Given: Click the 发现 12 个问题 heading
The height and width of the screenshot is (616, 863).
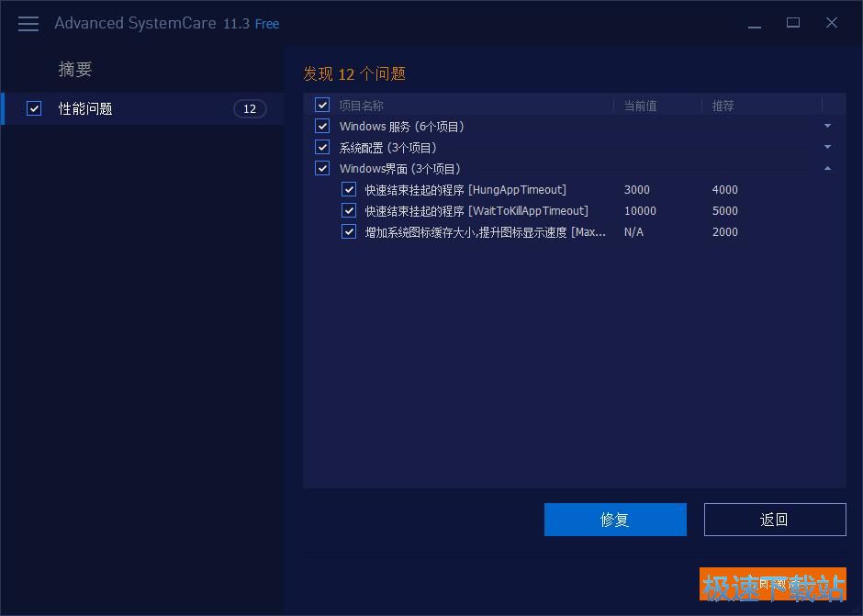Looking at the screenshot, I should [x=354, y=73].
